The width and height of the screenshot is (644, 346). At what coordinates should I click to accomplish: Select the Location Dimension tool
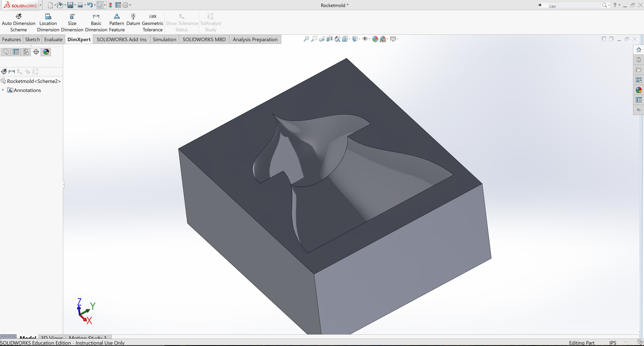coord(48,23)
